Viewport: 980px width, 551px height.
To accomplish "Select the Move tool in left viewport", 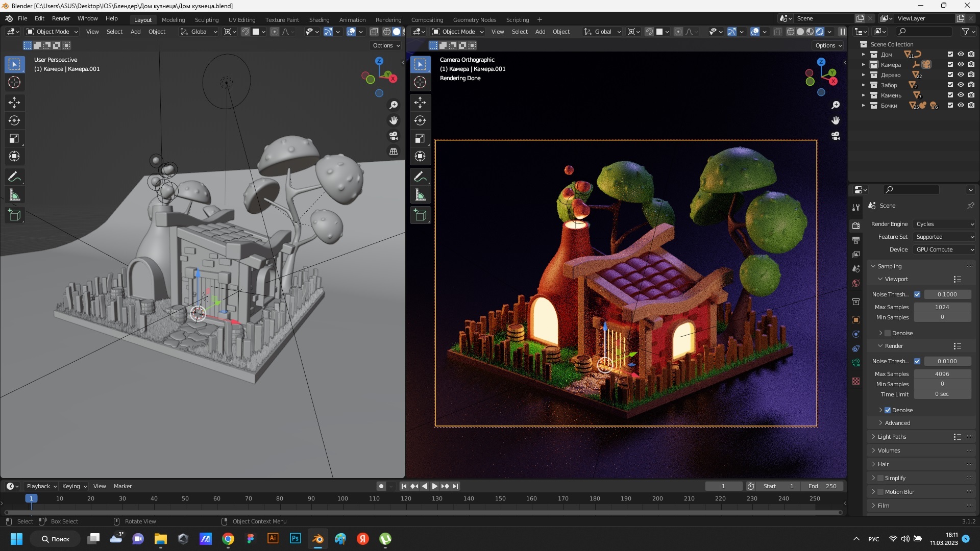I will coord(14,103).
